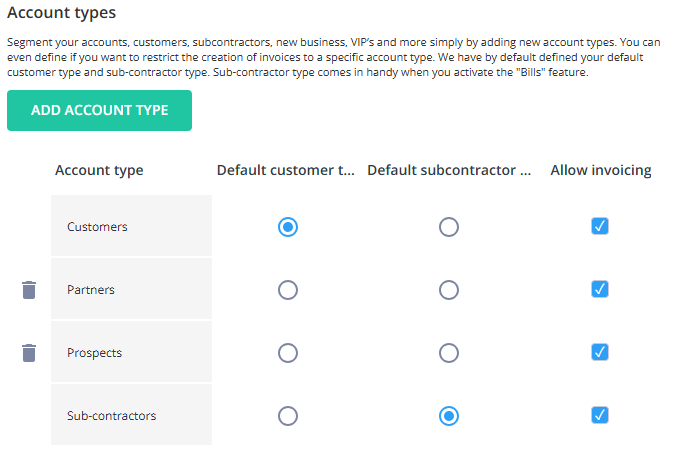
Task: Set Prospects as default customer type
Action: click(288, 353)
